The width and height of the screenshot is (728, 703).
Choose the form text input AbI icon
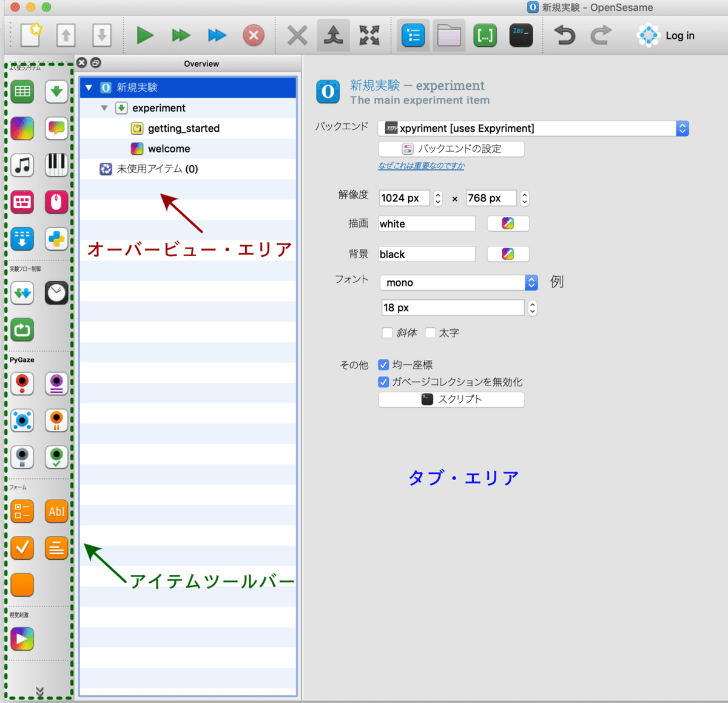[x=56, y=511]
